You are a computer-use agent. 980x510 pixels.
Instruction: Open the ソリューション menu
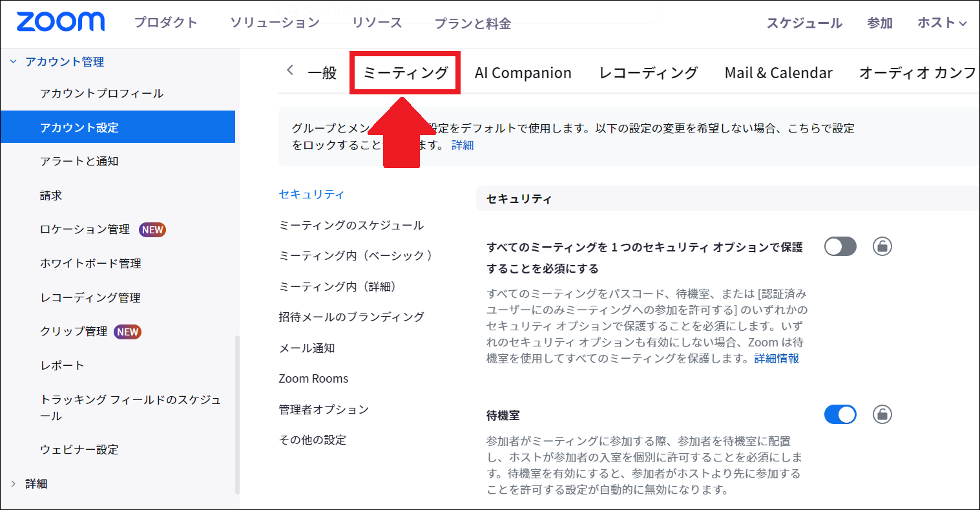[275, 23]
